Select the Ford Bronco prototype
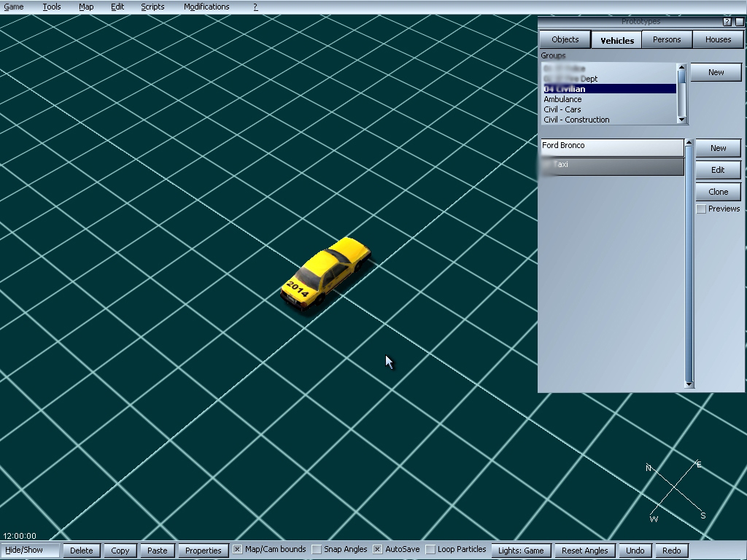747x560 pixels. click(612, 147)
